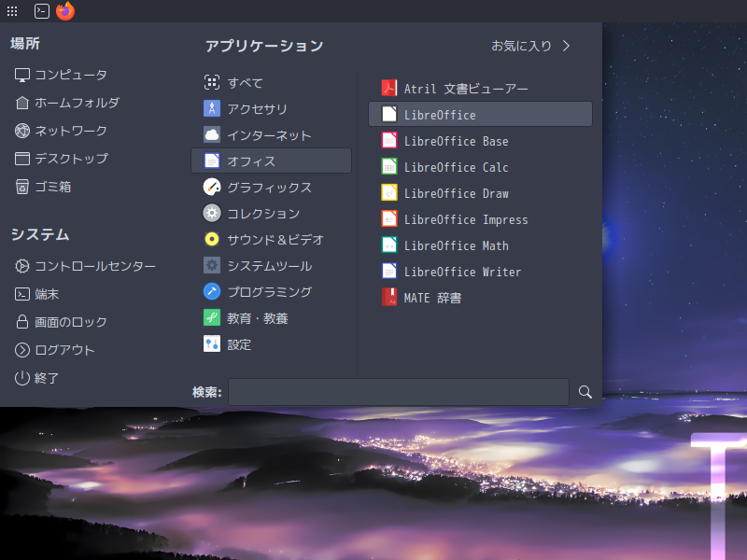The width and height of the screenshot is (747, 560).
Task: Click the search magnifier icon
Action: point(585,392)
